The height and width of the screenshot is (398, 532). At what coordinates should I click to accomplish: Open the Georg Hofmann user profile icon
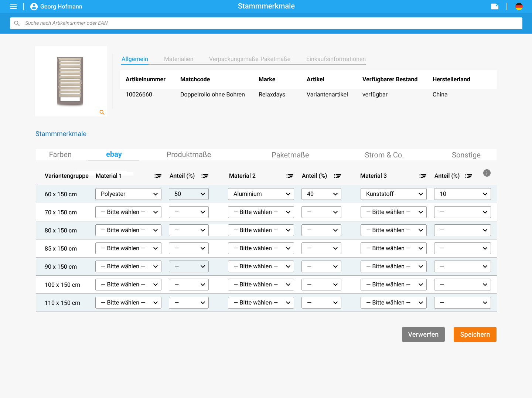(34, 7)
